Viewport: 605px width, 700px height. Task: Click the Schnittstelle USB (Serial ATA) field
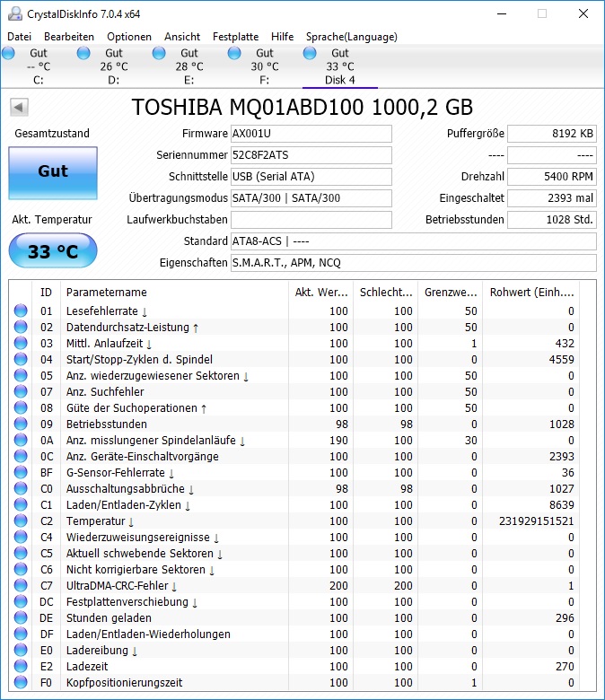click(311, 176)
